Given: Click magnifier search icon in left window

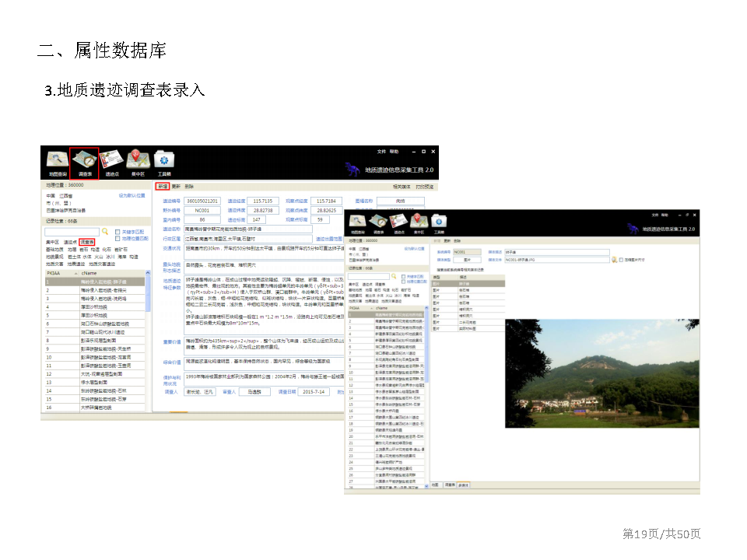Looking at the screenshot, I should click(x=105, y=232).
